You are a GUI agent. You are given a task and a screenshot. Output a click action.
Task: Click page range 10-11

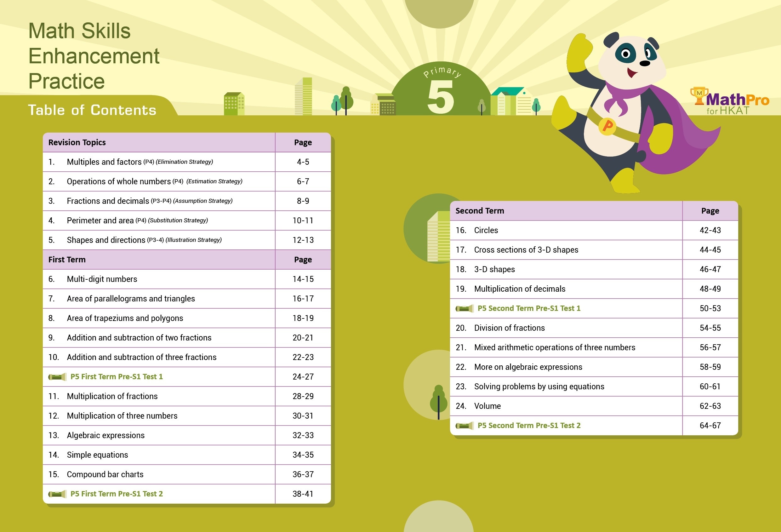303,220
